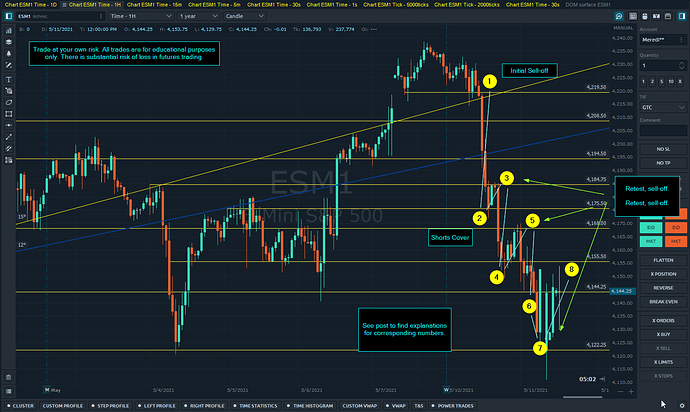This screenshot has height=412, width=690.
Task: Click the zoom-out minus on time axis
Action: (x=620, y=391)
